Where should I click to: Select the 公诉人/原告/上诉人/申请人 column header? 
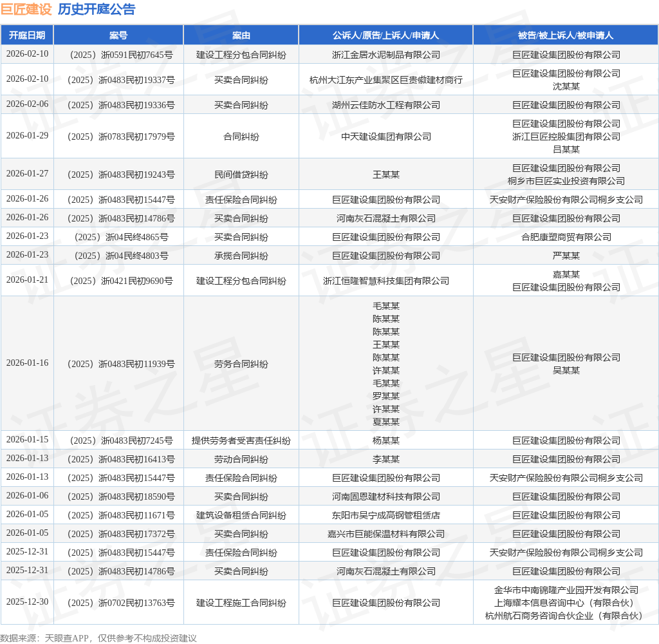pos(386,35)
